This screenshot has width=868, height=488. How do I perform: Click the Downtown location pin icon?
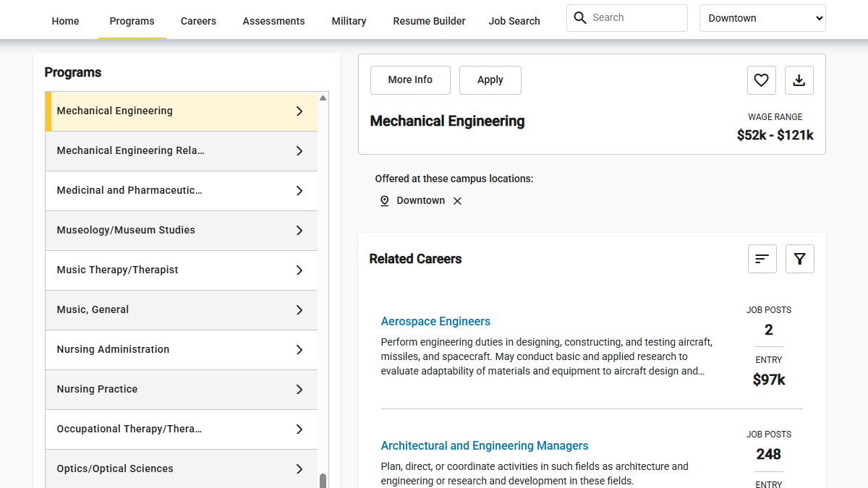click(385, 201)
